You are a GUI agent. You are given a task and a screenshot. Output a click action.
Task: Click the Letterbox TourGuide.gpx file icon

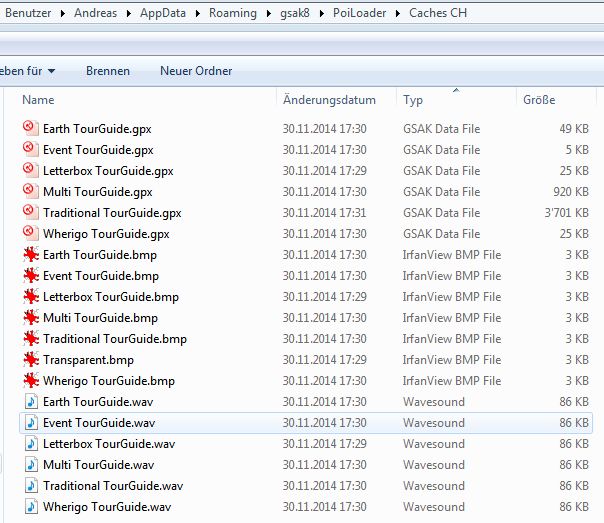(x=31, y=170)
